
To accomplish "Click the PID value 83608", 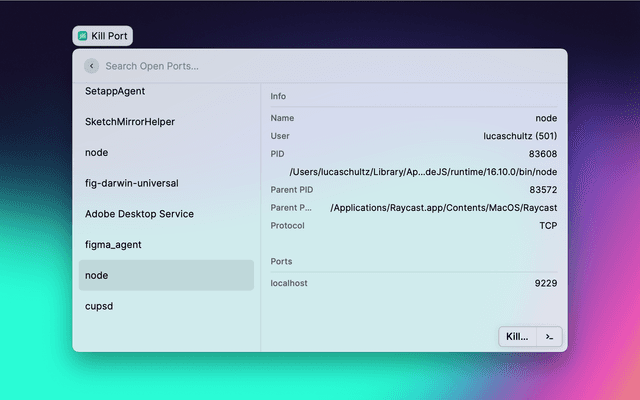I will point(543,154).
